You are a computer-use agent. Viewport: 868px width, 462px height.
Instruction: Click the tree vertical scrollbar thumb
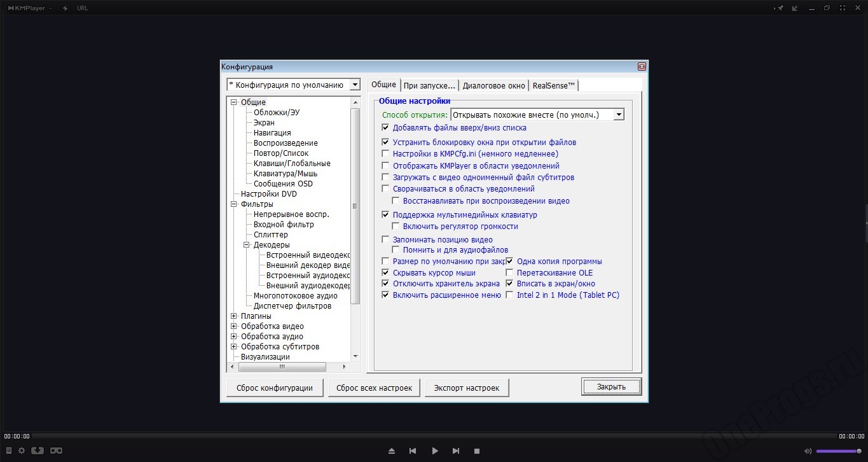355,206
